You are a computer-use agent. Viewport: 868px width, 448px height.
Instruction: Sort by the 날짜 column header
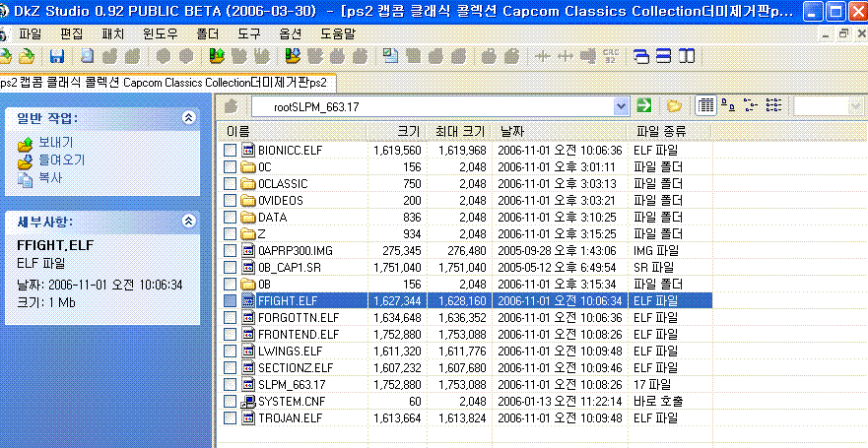point(559,132)
